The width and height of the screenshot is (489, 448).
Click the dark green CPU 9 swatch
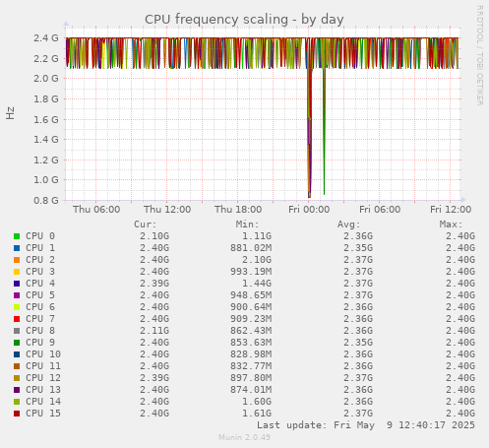click(17, 343)
